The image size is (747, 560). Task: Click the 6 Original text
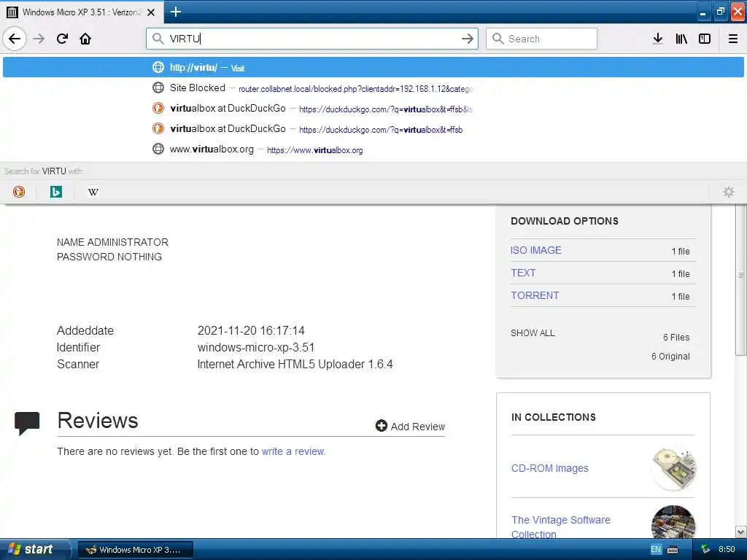[x=670, y=356]
